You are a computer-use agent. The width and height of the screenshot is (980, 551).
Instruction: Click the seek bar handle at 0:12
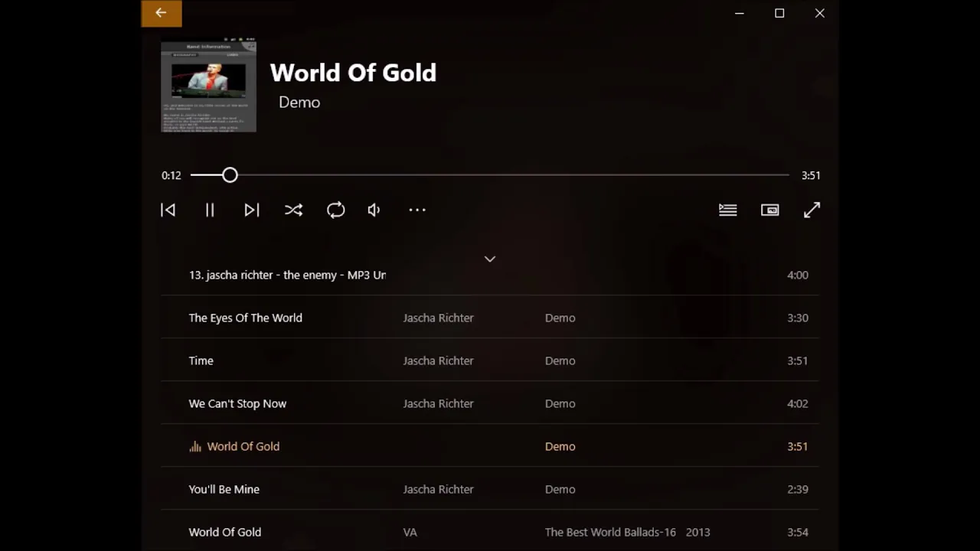pos(230,175)
